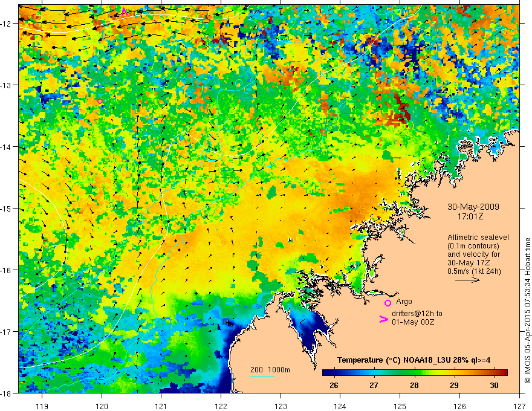Click the latitude axis label '-13'
The image size is (532, 411).
tap(7, 85)
